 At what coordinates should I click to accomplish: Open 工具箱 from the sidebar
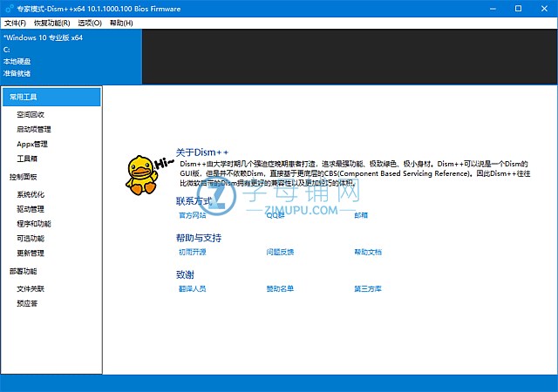pos(27,159)
